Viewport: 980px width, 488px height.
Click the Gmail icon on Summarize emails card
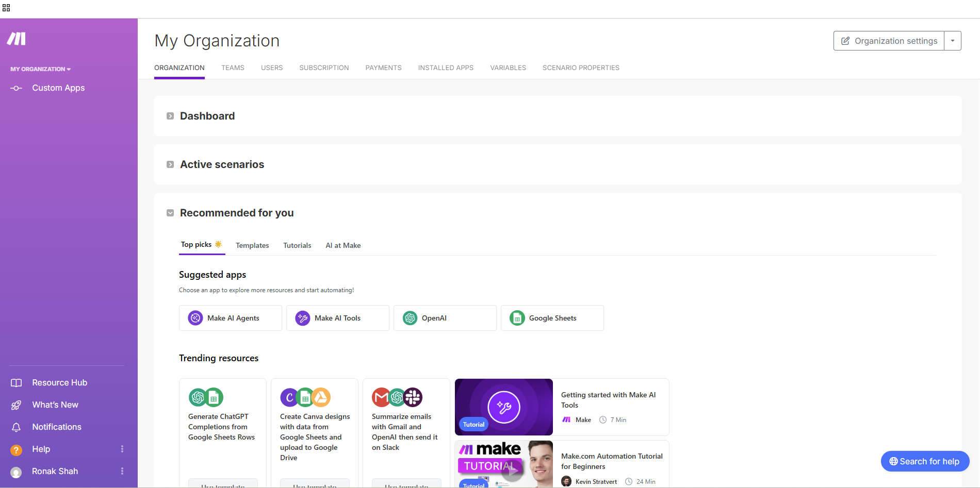381,397
